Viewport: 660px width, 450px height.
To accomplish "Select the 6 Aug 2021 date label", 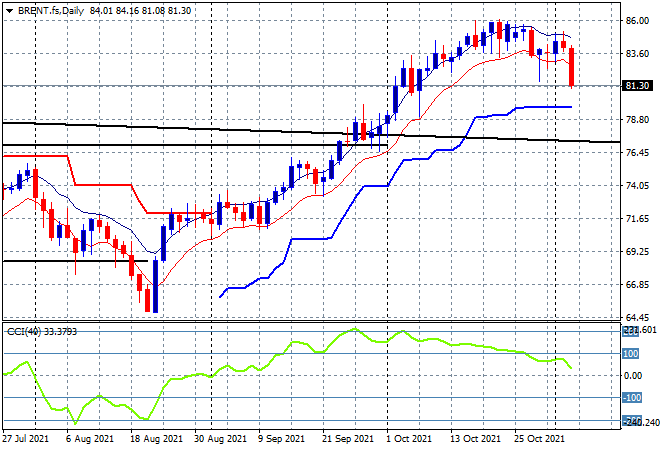I will 90,439.
